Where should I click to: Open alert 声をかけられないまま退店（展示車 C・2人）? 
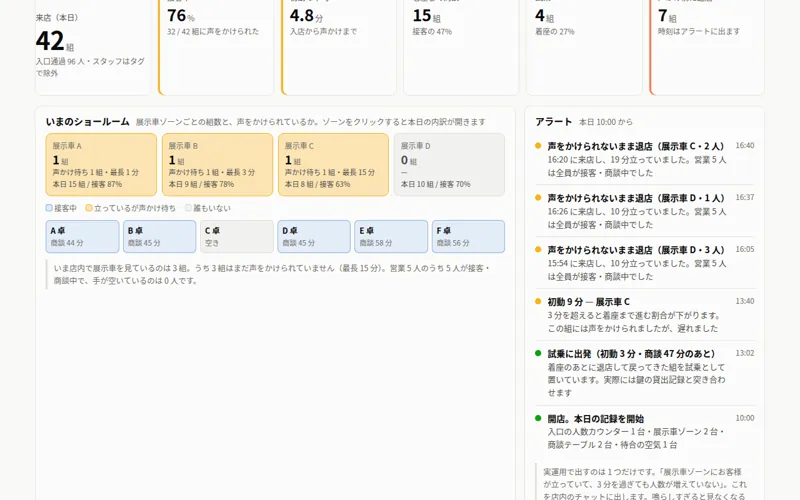click(x=636, y=146)
